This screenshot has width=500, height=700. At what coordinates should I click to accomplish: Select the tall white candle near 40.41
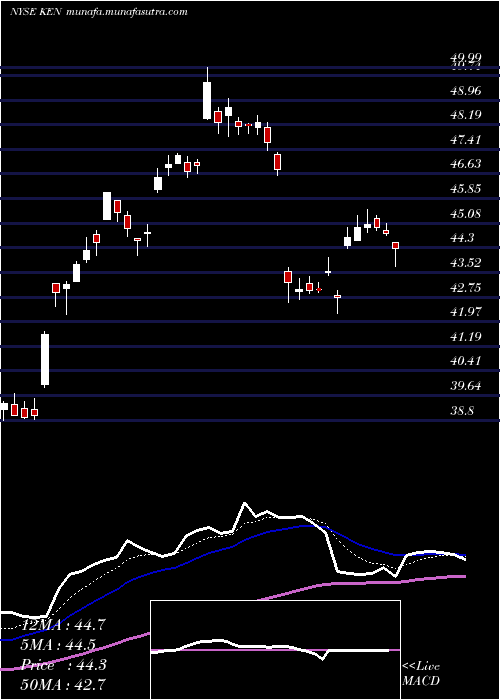point(45,359)
